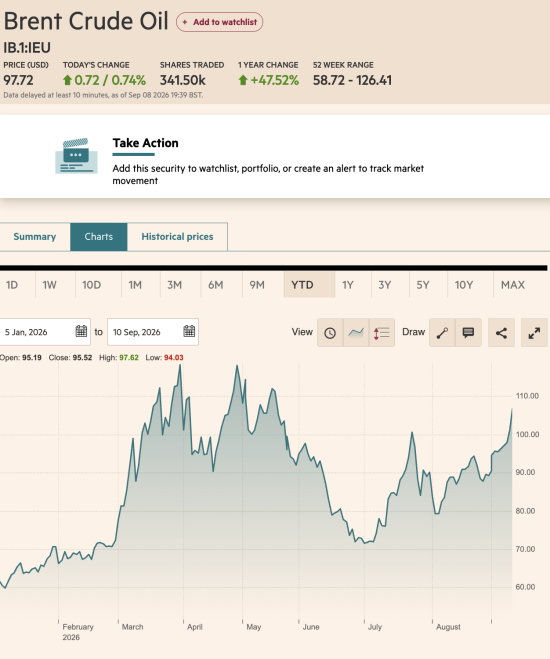
Task: Switch to the Historical prices tab
Action: point(177,237)
